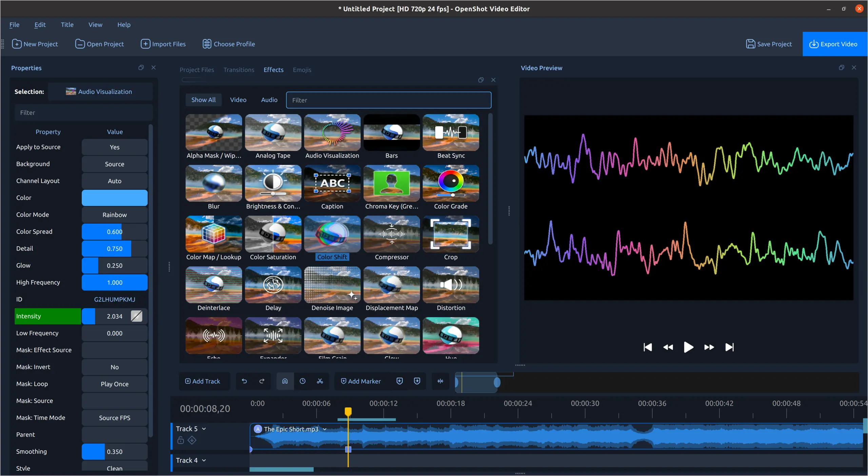Undo the last action in the timeline toolbar
868x476 pixels.
(x=244, y=381)
